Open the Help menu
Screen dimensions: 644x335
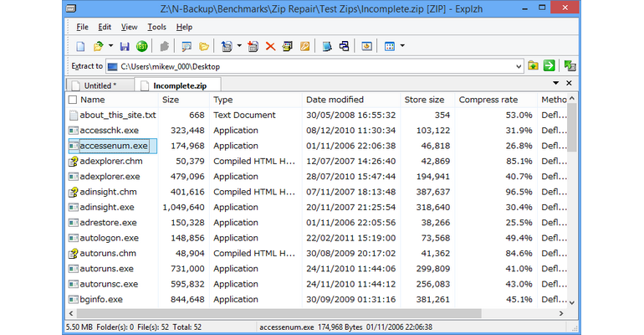[184, 27]
